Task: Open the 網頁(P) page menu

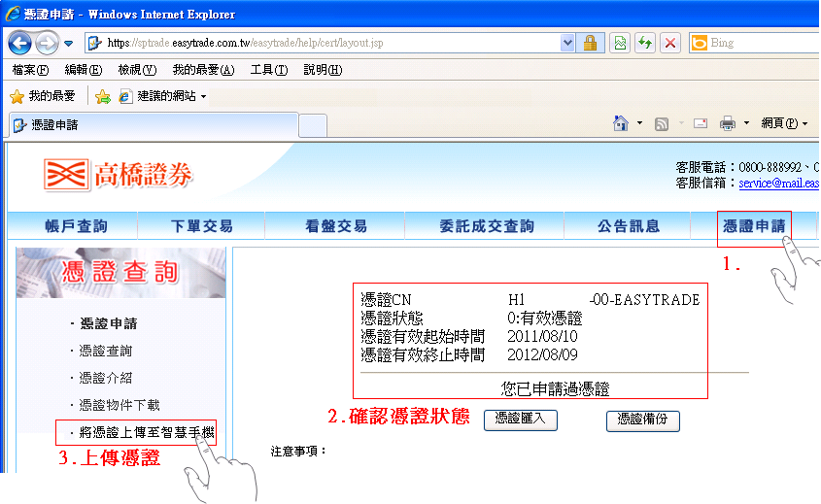Action: coord(784,123)
